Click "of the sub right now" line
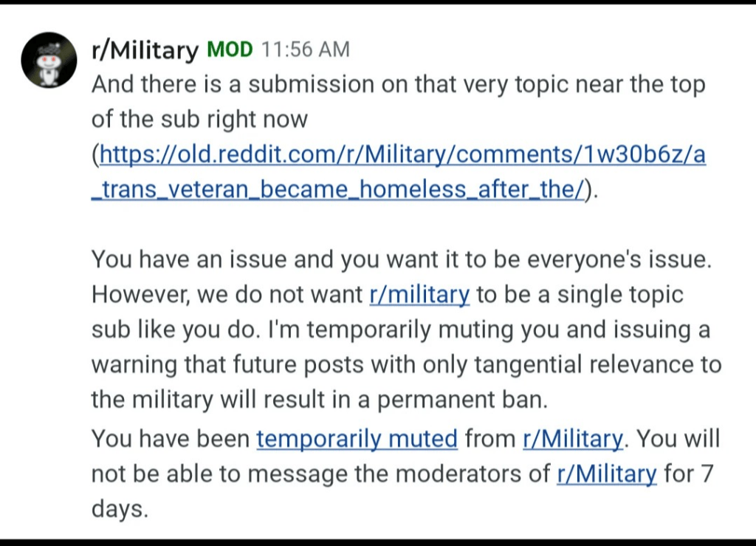 [199, 119]
